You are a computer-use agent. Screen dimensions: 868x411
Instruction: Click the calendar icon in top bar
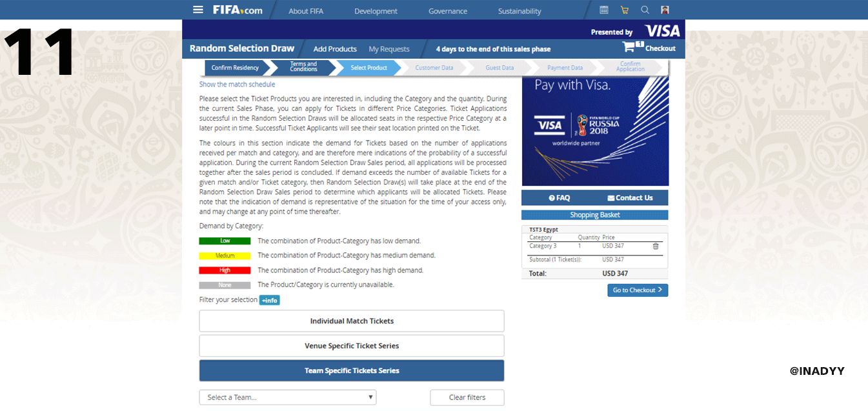pos(604,10)
